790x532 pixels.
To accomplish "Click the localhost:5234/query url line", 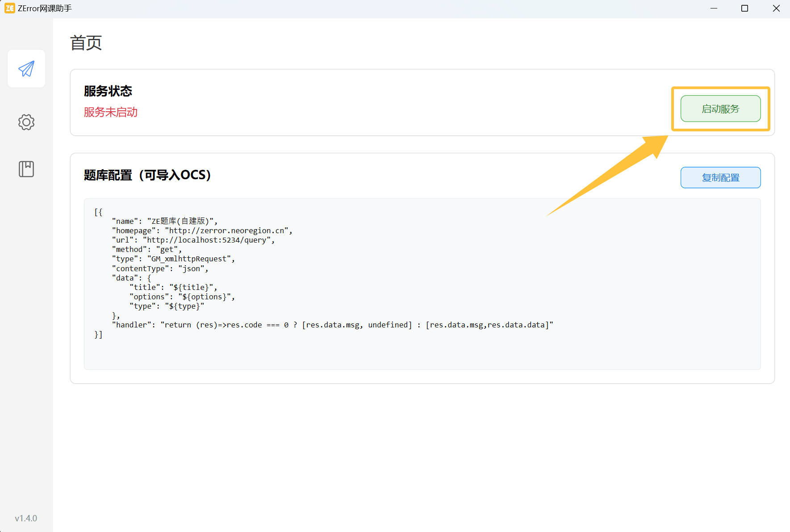I will [x=193, y=240].
